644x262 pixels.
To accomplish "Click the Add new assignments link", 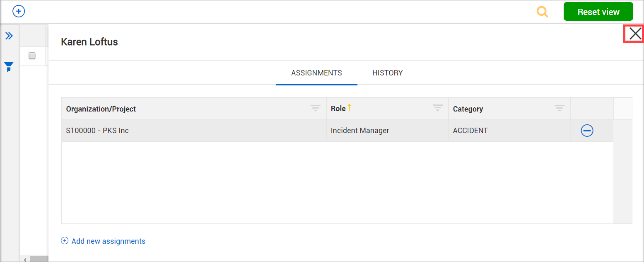I will [x=108, y=241].
